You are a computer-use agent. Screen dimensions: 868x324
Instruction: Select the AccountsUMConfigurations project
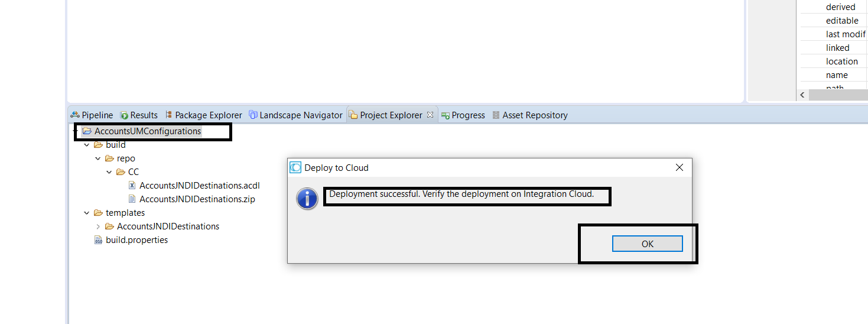148,131
